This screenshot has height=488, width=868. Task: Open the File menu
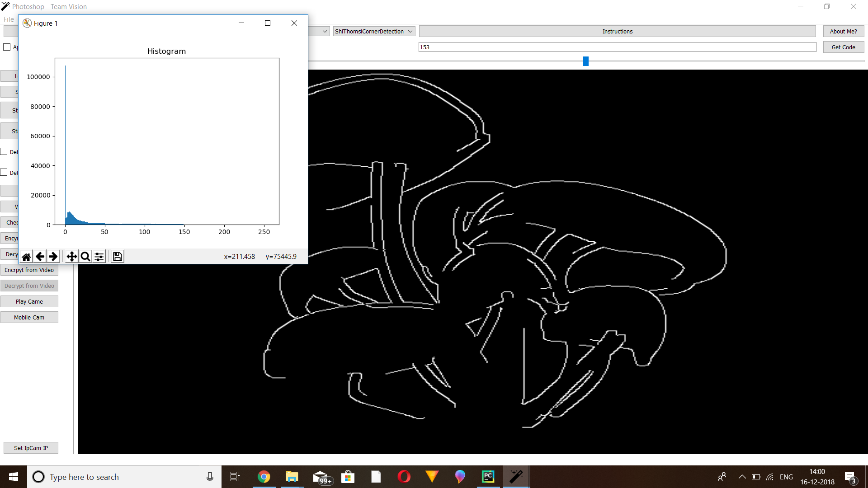(x=9, y=19)
